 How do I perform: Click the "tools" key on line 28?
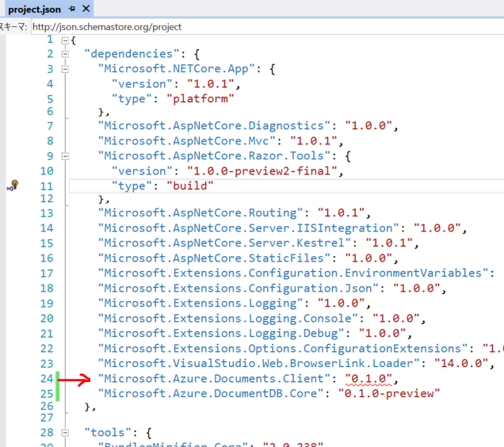[x=108, y=433]
